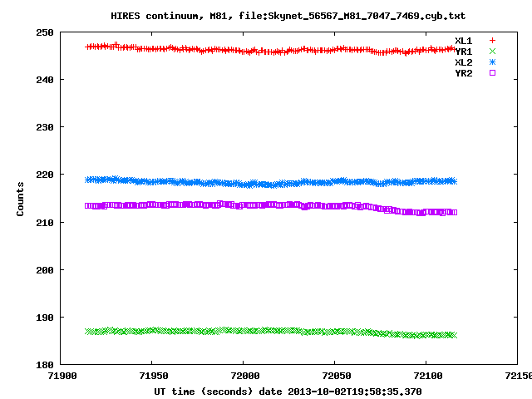
Task: Click the y-axis tick label 220
Action: [x=45, y=175]
